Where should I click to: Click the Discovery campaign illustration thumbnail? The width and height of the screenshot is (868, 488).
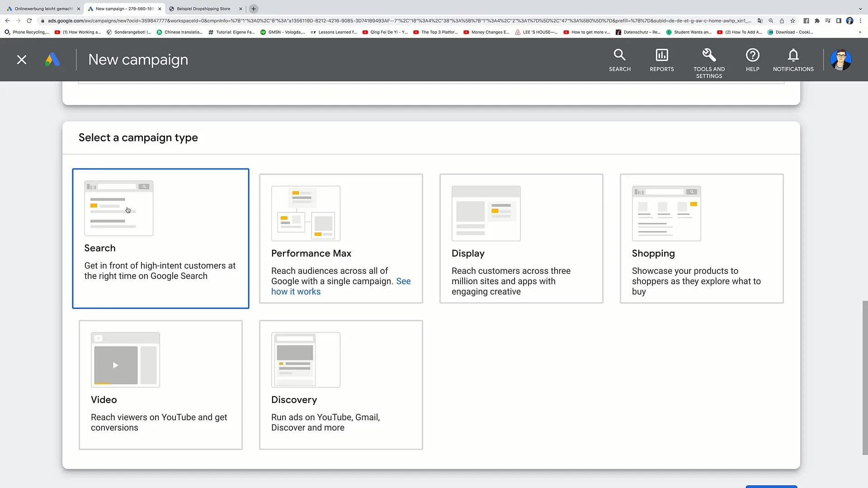click(x=306, y=360)
